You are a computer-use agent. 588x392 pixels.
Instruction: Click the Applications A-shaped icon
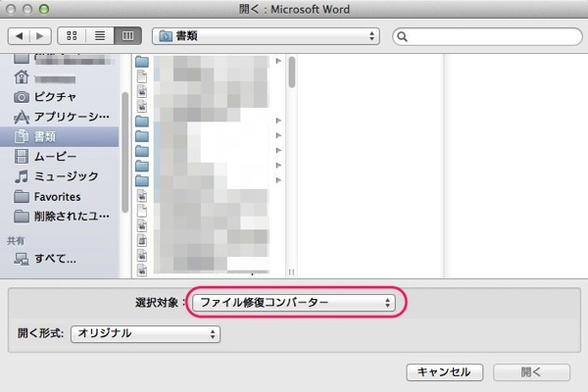(x=22, y=117)
